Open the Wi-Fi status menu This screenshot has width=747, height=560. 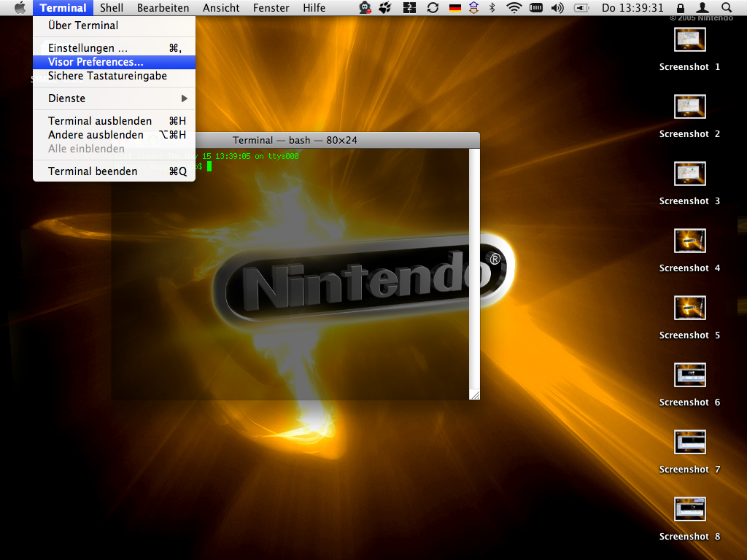pyautogui.click(x=514, y=7)
